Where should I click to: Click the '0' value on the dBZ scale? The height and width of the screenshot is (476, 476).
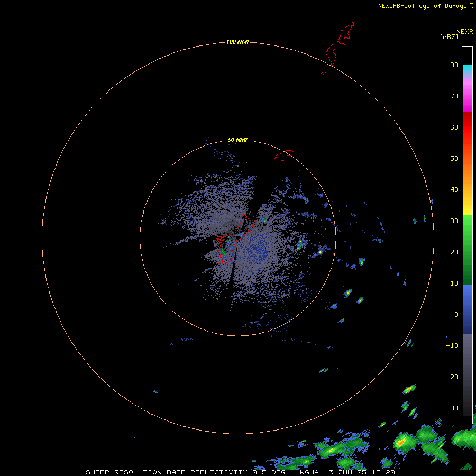click(x=456, y=315)
